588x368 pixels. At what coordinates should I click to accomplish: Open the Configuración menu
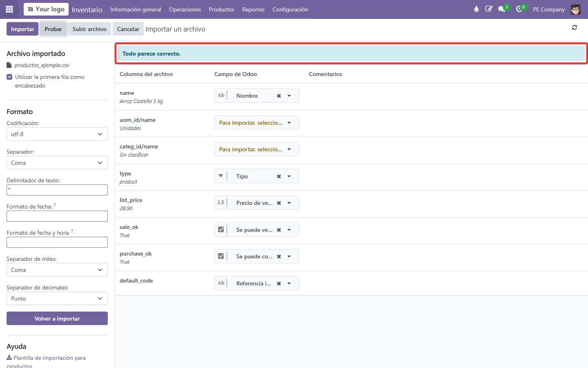tap(290, 9)
